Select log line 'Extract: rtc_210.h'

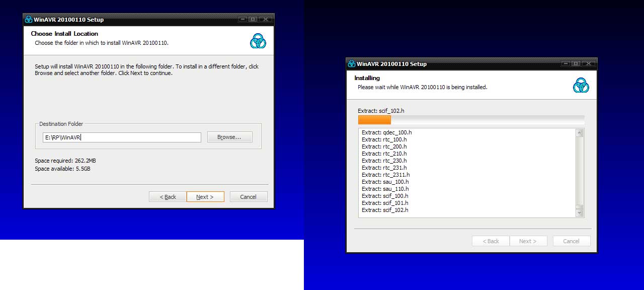tap(384, 154)
